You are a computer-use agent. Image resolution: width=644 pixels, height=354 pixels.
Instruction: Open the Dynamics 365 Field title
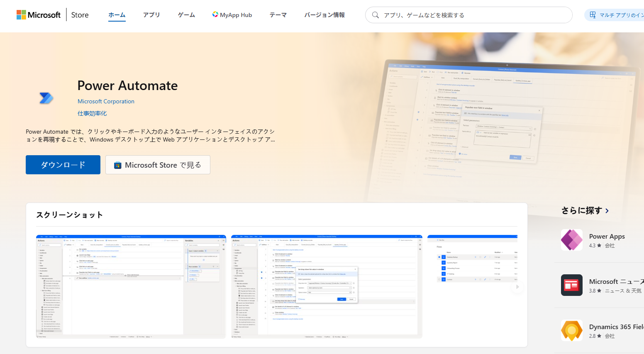(617, 327)
